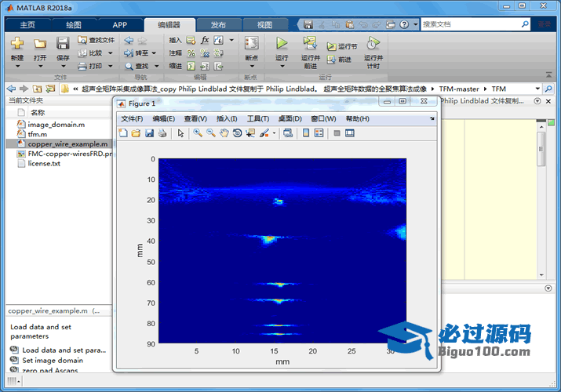Open Figure 1 查看(V) menu
Image resolution: width=561 pixels, height=392 pixels.
[x=195, y=118]
